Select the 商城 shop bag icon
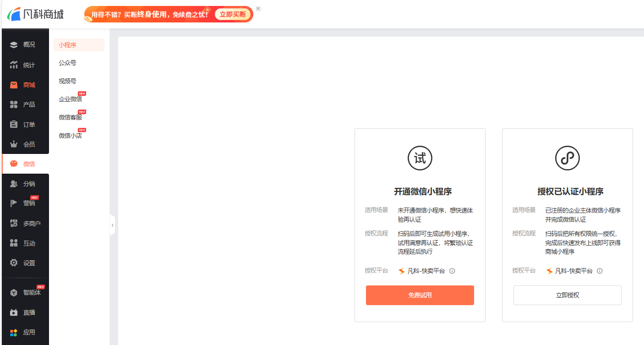 click(14, 85)
